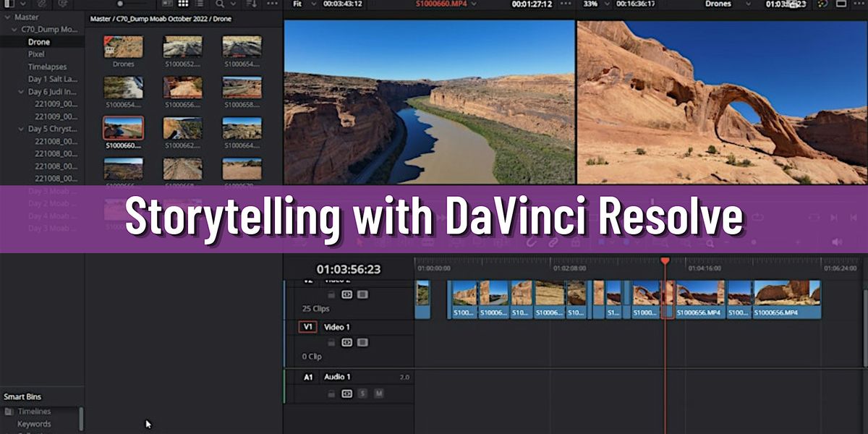This screenshot has height=434, width=868.
Task: Collapse the C70_Dump Mo... bin
Action: click(14, 30)
